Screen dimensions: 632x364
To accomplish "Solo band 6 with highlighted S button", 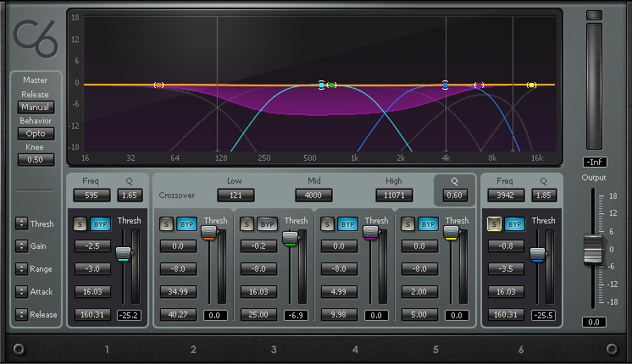I will point(495,224).
